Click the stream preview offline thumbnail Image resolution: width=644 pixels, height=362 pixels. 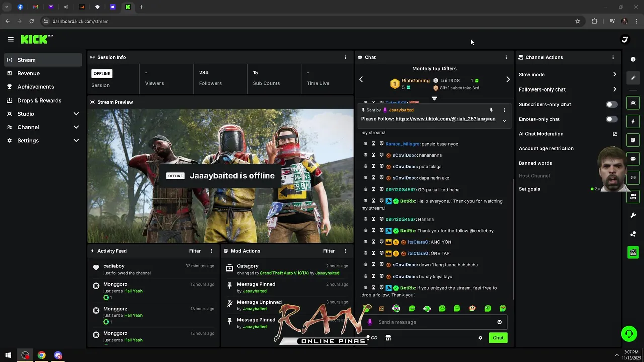point(220,176)
